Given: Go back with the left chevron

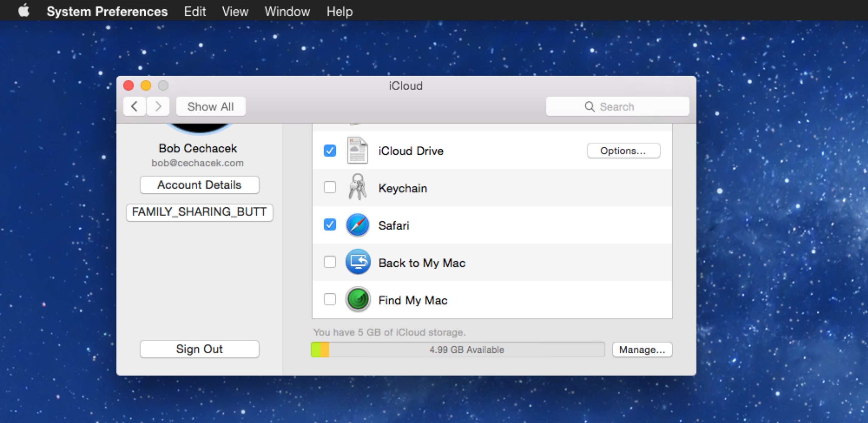Looking at the screenshot, I should pyautogui.click(x=134, y=107).
